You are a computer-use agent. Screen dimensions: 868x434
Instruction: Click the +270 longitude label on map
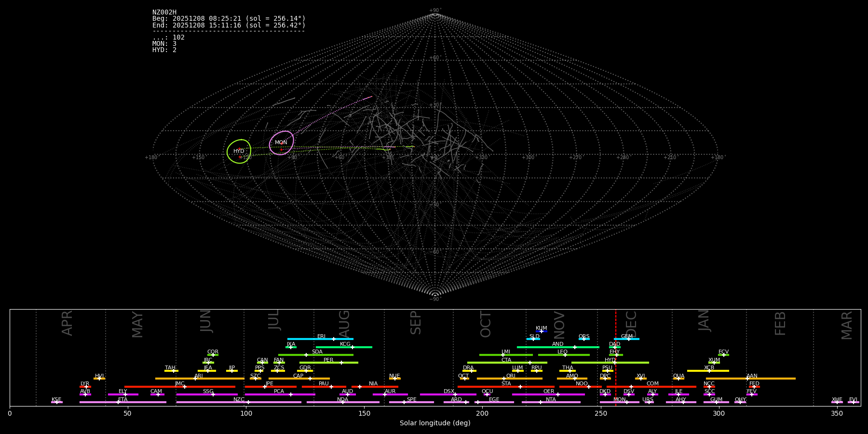click(x=575, y=158)
